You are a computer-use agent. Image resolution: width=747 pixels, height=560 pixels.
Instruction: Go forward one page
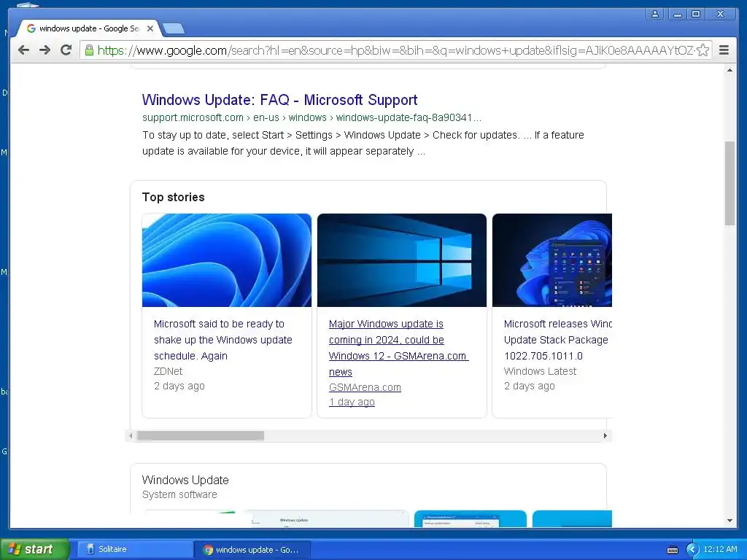point(44,50)
